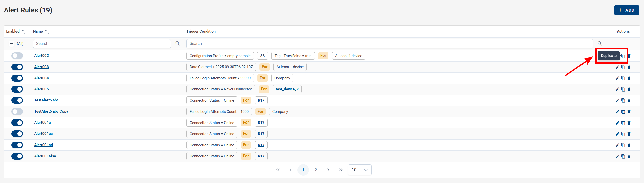The height and width of the screenshot is (183, 644).
Task: Duplicate the Alert004 rule using copy icon
Action: coord(623,78)
